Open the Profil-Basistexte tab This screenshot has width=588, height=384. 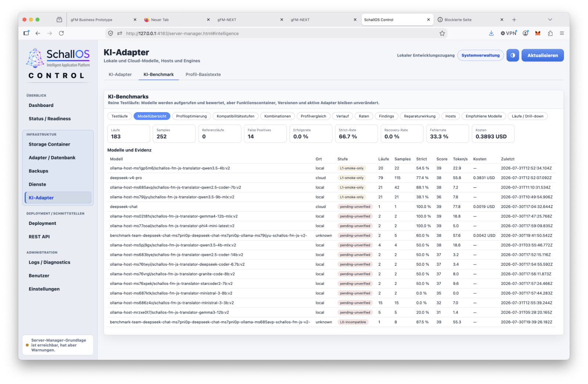(x=203, y=74)
